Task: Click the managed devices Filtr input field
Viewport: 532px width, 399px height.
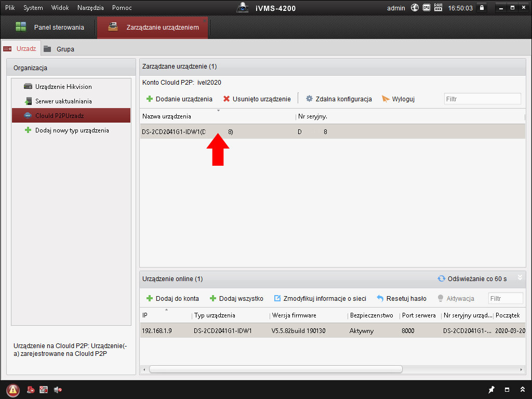Action: click(x=482, y=99)
